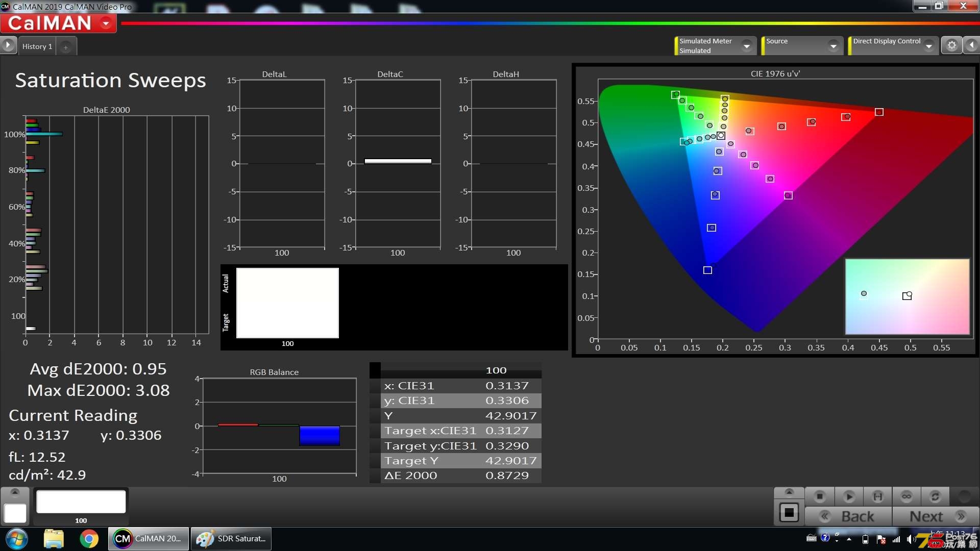Go to the Next workflow step

point(936,516)
